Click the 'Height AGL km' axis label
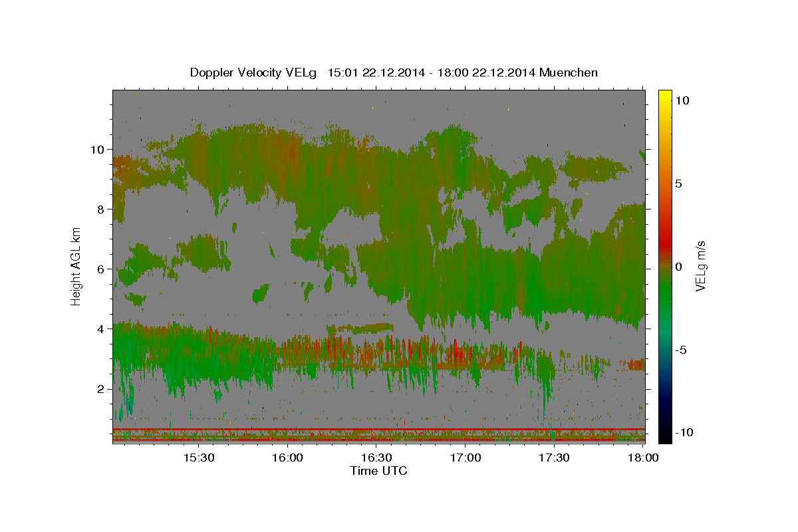 click(x=76, y=265)
